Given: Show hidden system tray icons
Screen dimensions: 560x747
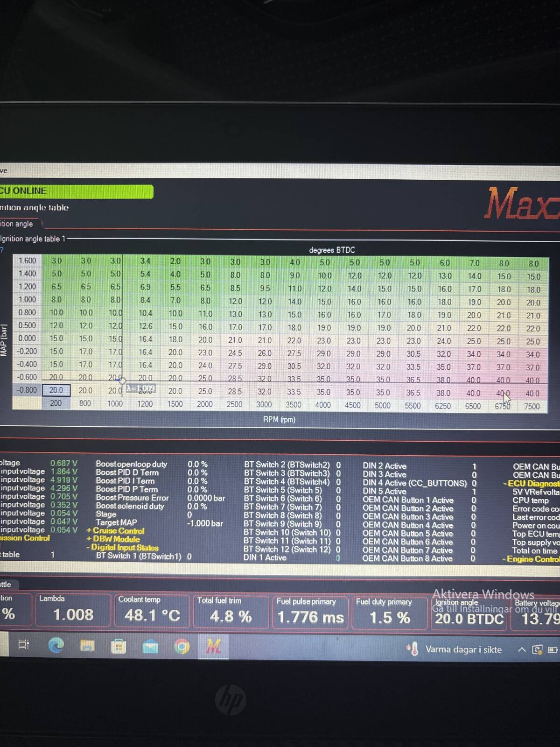Looking at the screenshot, I should [522, 650].
